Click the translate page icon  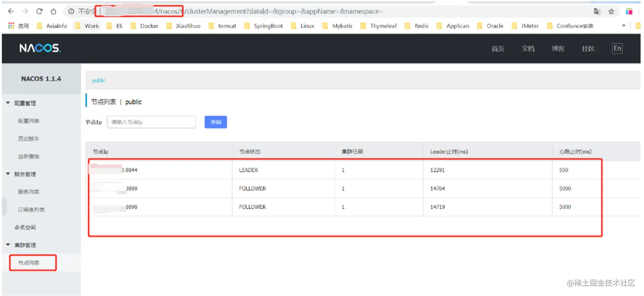coord(597,11)
